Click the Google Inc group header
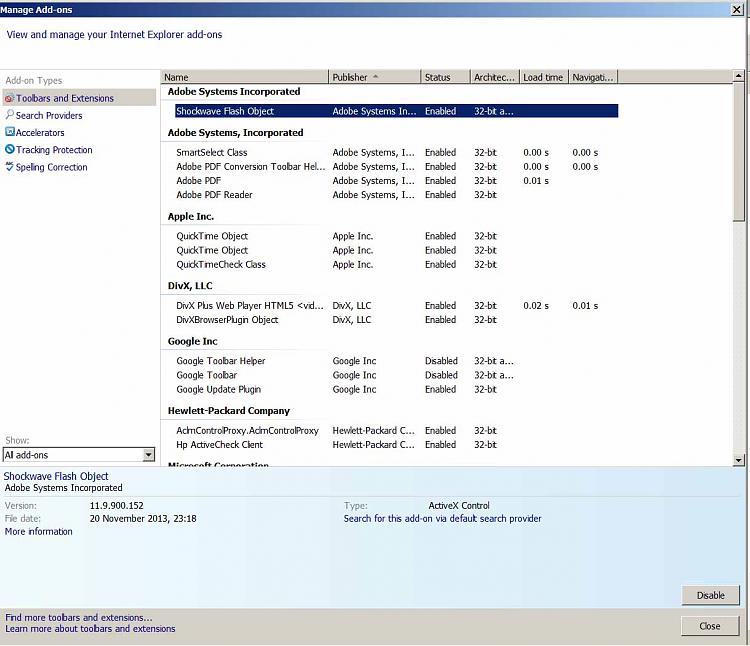Screen dimensions: 750x646 click(192, 341)
